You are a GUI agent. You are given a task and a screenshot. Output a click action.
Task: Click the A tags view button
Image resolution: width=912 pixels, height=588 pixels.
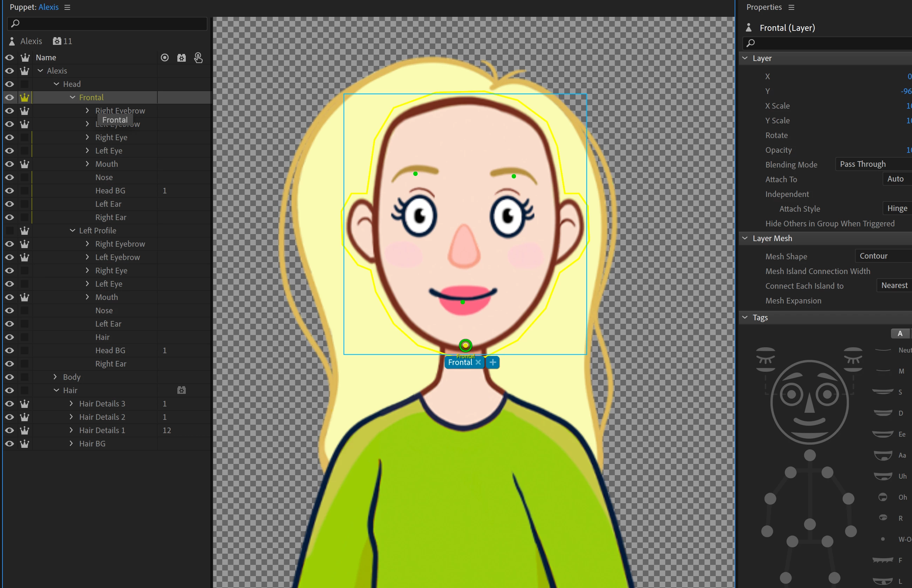pyautogui.click(x=900, y=334)
